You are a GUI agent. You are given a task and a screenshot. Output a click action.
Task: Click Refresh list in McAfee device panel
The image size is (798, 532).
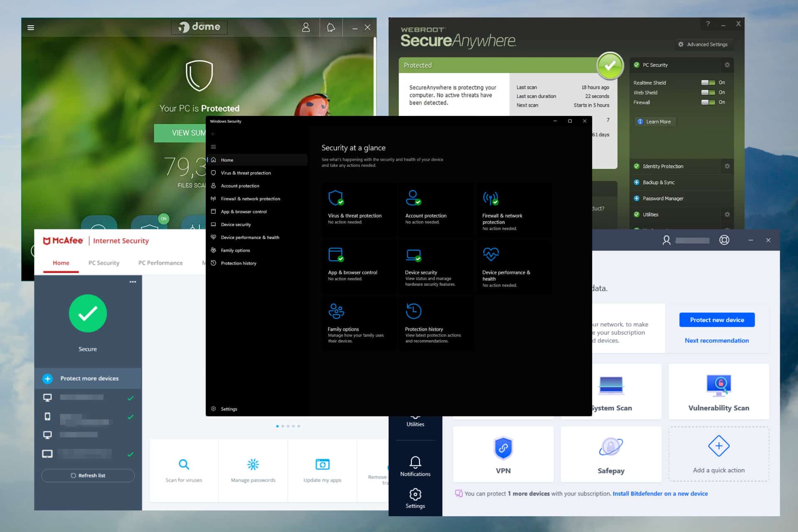89,475
